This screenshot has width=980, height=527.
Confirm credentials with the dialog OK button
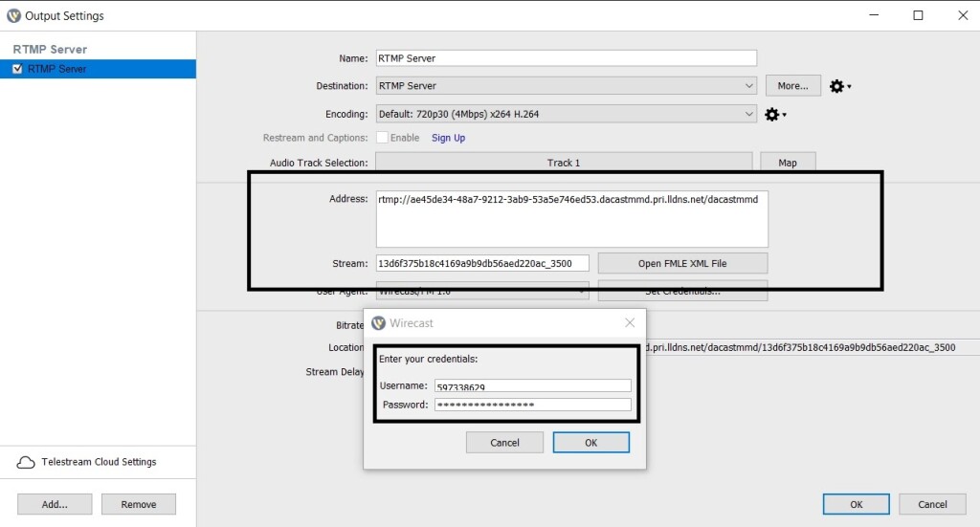pos(591,443)
